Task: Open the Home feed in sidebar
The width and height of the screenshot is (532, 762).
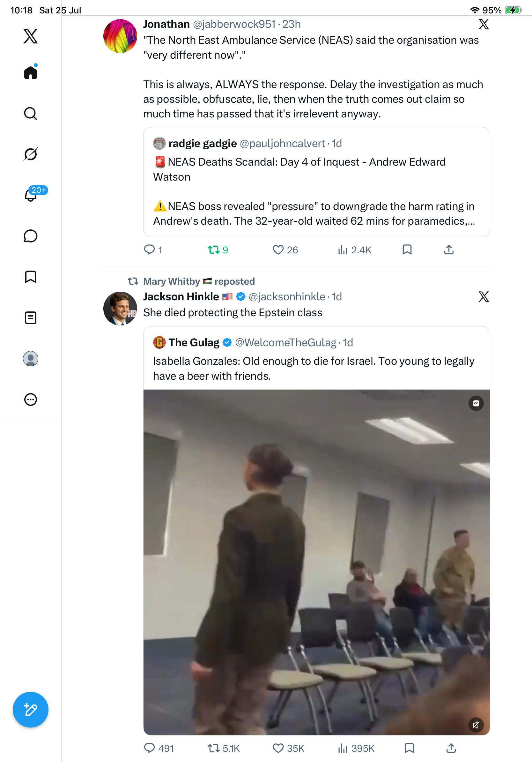Action: pos(31,72)
